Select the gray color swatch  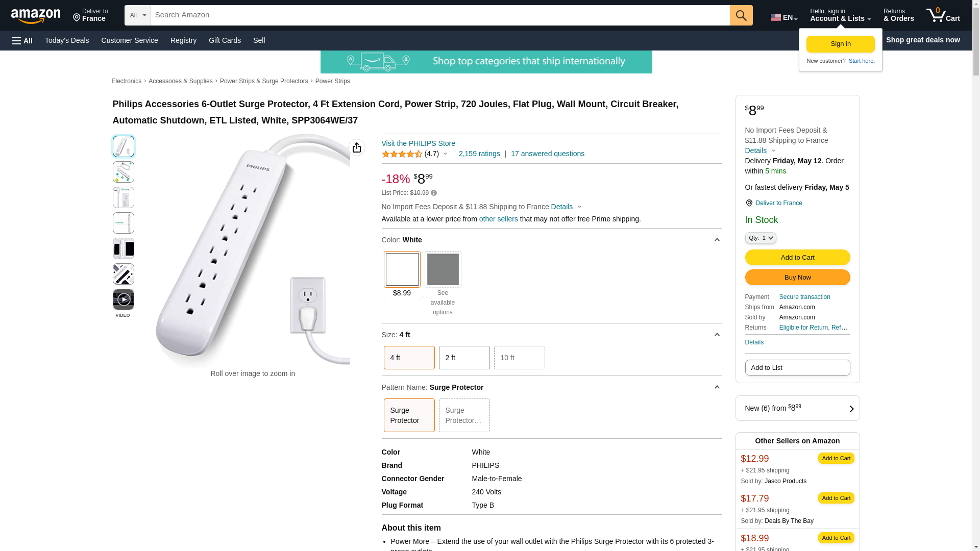[x=443, y=269]
